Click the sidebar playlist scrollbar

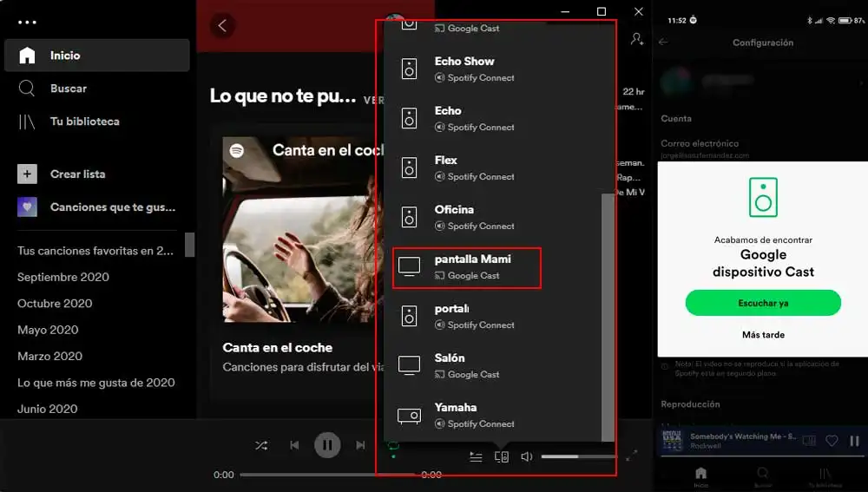pos(189,245)
